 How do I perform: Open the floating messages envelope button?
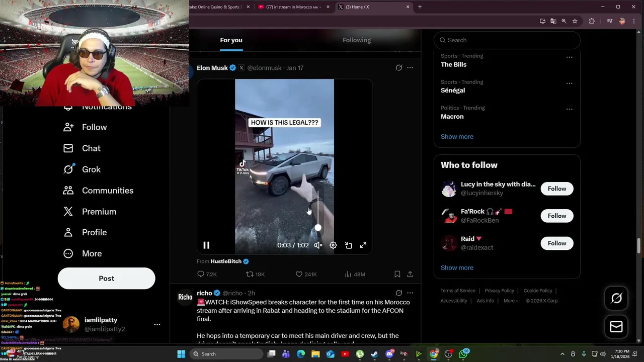click(616, 327)
